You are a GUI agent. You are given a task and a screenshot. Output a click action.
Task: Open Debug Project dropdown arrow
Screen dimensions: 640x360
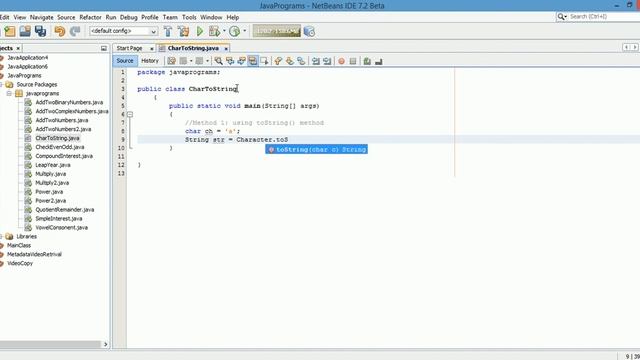coord(224,31)
